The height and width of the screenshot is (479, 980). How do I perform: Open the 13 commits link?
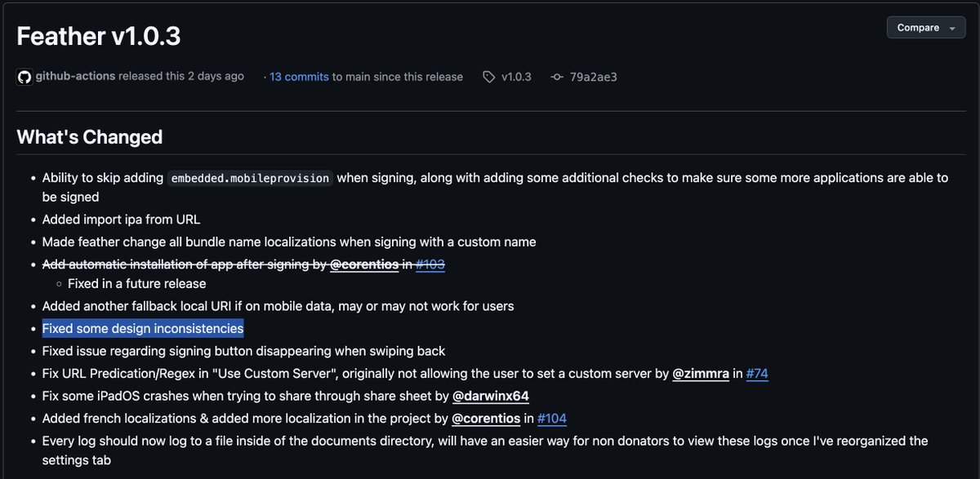[x=299, y=77]
